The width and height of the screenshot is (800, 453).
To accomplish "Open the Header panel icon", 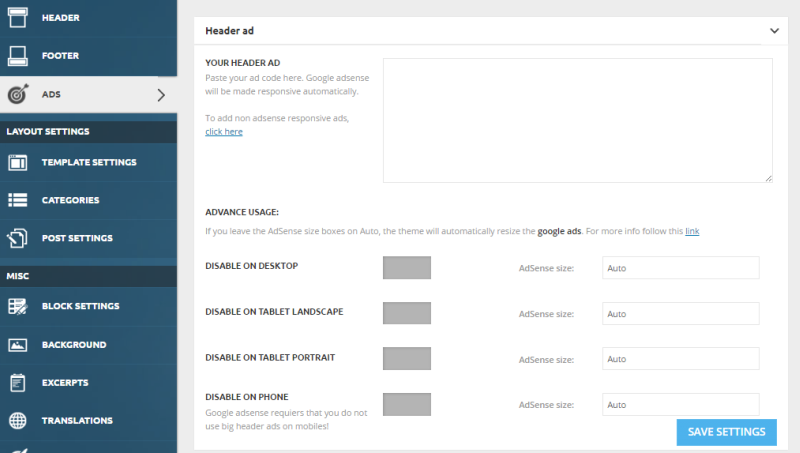I will [17, 17].
